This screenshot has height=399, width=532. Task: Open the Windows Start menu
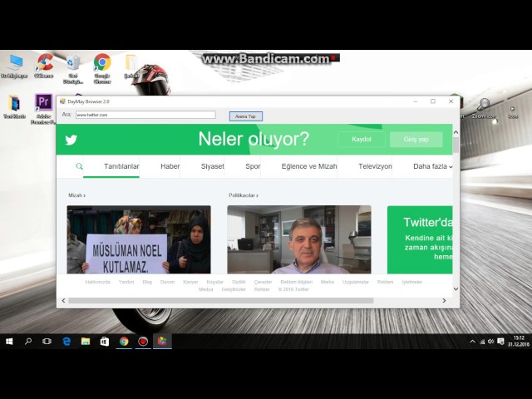pos(9,342)
